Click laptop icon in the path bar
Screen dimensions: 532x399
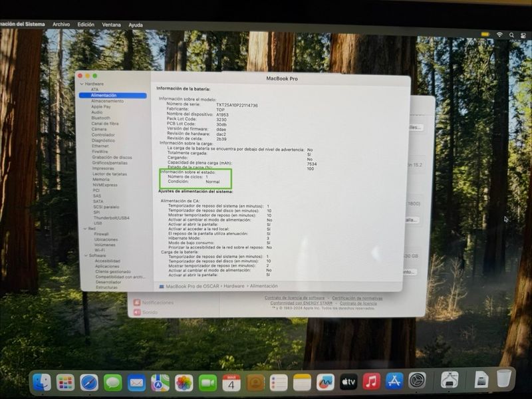tap(162, 287)
